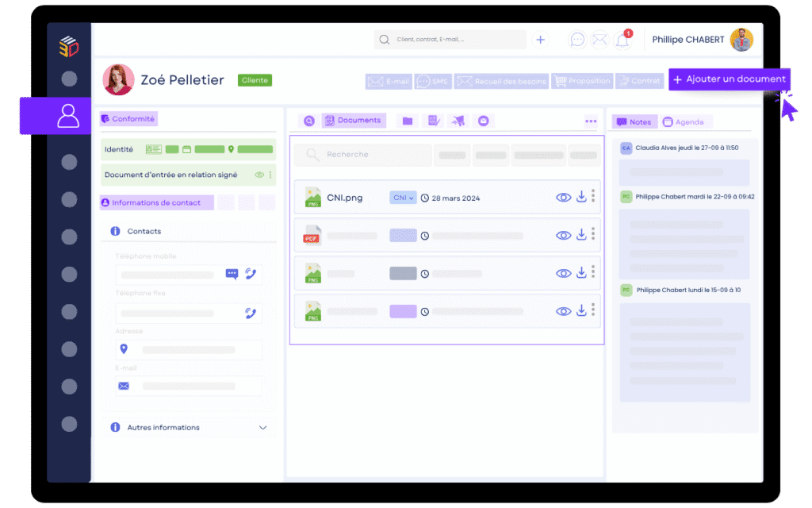Show the CNI.png document preview with eye icon
The width and height of the screenshot is (812, 508).
pos(563,198)
